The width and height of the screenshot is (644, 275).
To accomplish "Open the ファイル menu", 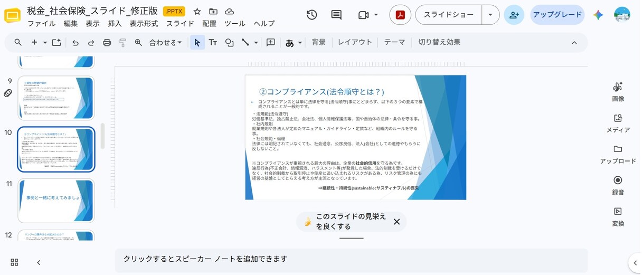I will (42, 24).
